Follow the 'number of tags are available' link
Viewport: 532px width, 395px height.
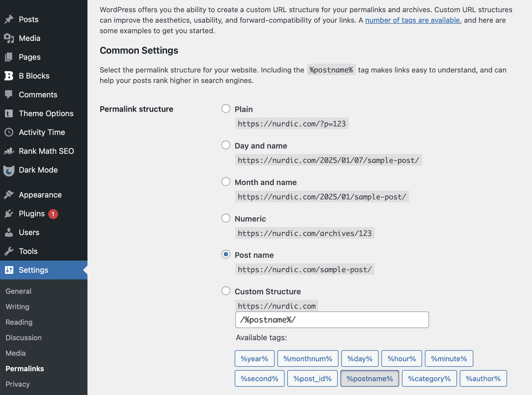click(412, 20)
